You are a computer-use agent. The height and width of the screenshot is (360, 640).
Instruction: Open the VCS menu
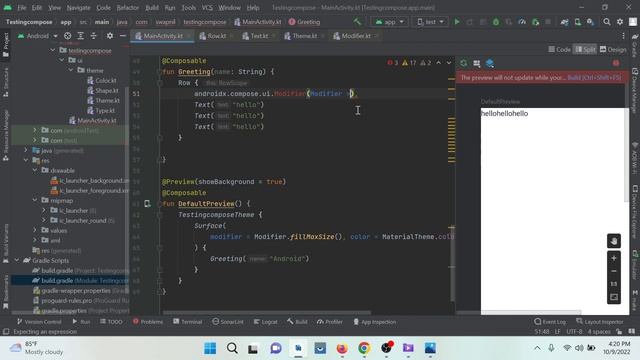click(x=207, y=8)
